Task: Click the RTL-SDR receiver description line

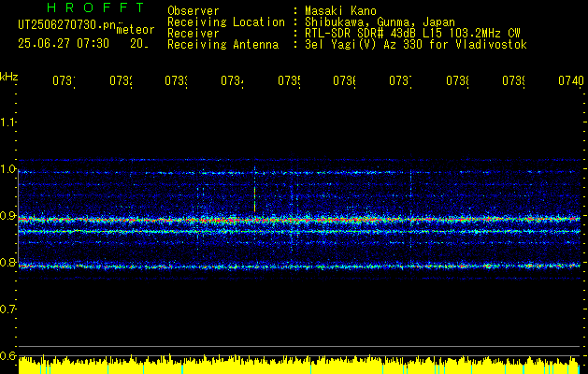Action: 412,34
